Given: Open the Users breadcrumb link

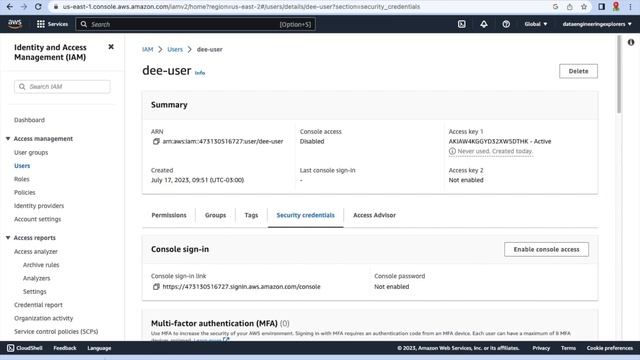Looking at the screenshot, I should click(x=175, y=49).
